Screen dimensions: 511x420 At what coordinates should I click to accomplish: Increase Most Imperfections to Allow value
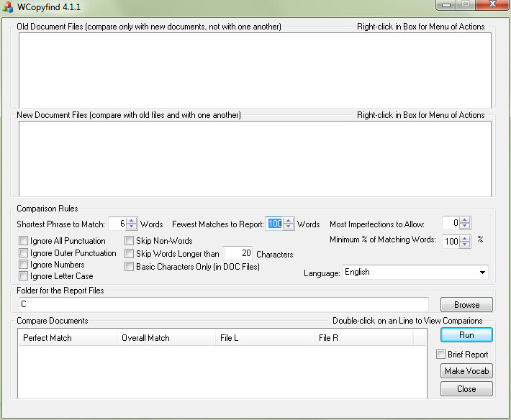pos(465,220)
